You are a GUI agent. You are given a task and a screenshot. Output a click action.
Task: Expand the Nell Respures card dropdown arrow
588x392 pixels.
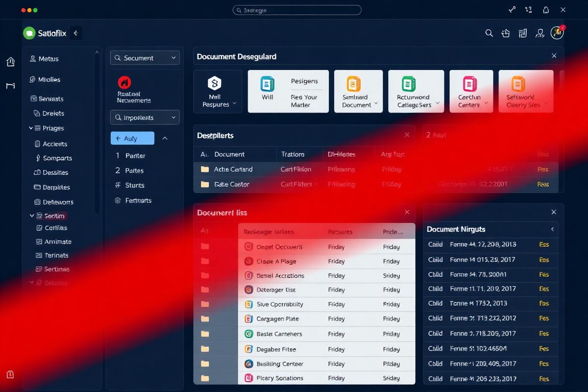point(234,104)
